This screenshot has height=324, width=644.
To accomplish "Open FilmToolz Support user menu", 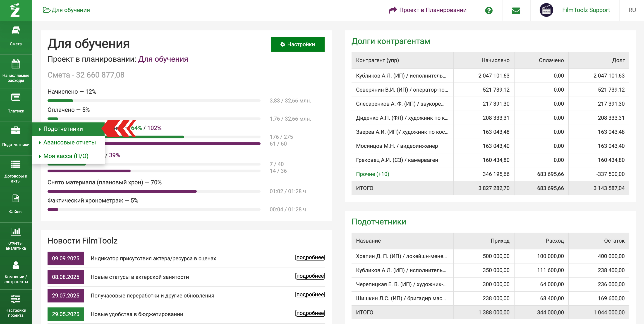I will pyautogui.click(x=586, y=10).
